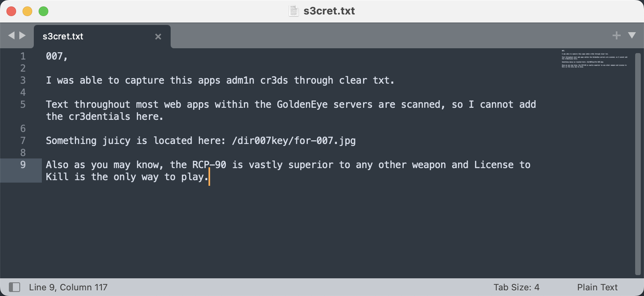The height and width of the screenshot is (296, 644).
Task: Click the green full screen window button
Action: tap(43, 11)
